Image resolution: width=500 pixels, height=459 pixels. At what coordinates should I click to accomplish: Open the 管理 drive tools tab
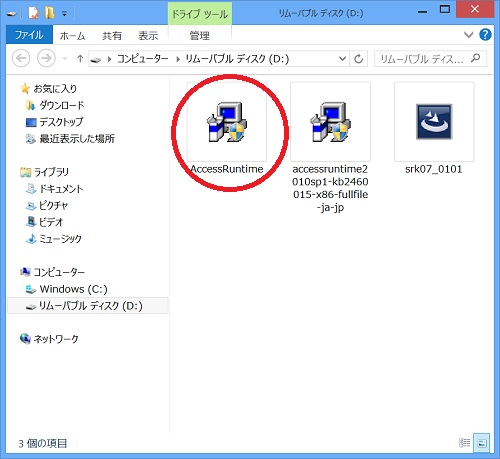coord(199,36)
